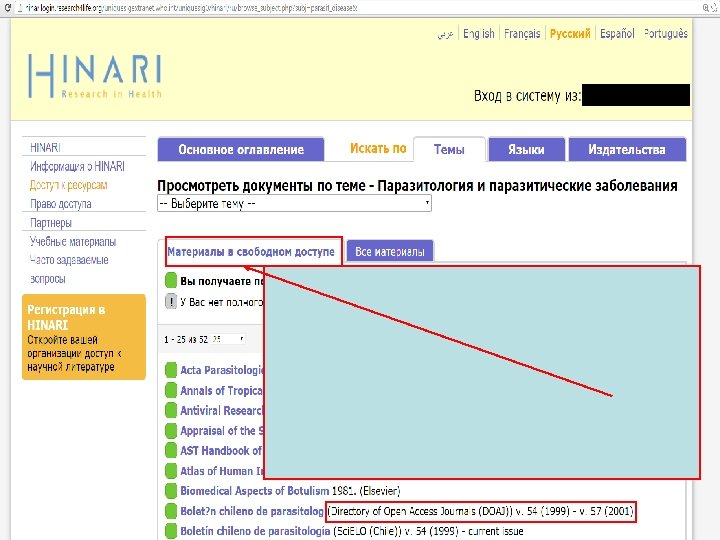720x540 pixels.
Task: Click the browser address bar URL
Action: [191, 8]
